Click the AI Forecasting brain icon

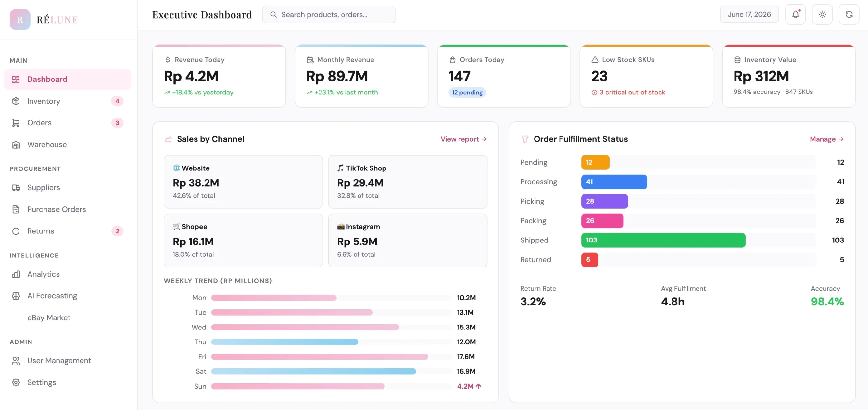tap(16, 296)
